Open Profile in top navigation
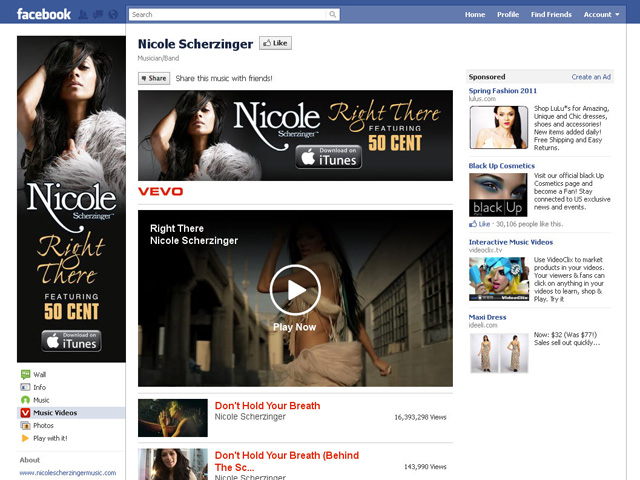The image size is (640, 480). point(508,15)
